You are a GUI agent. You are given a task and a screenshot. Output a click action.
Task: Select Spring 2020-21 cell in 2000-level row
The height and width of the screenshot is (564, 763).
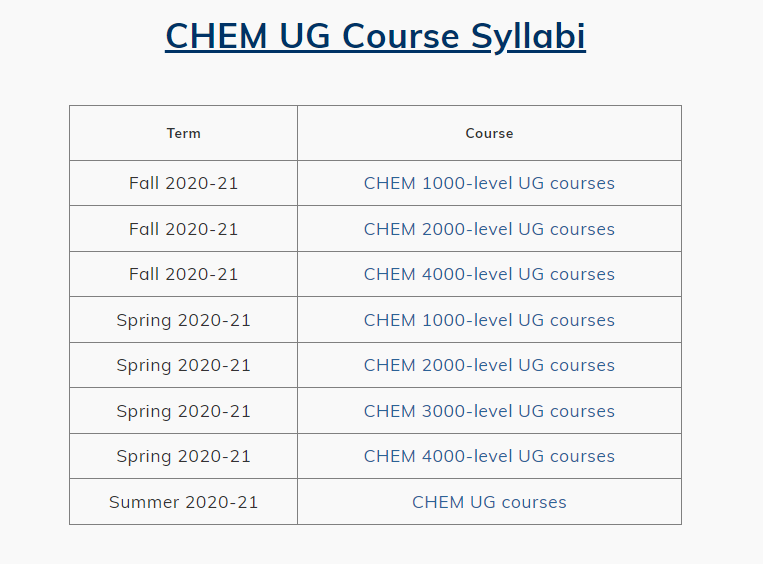tap(183, 365)
